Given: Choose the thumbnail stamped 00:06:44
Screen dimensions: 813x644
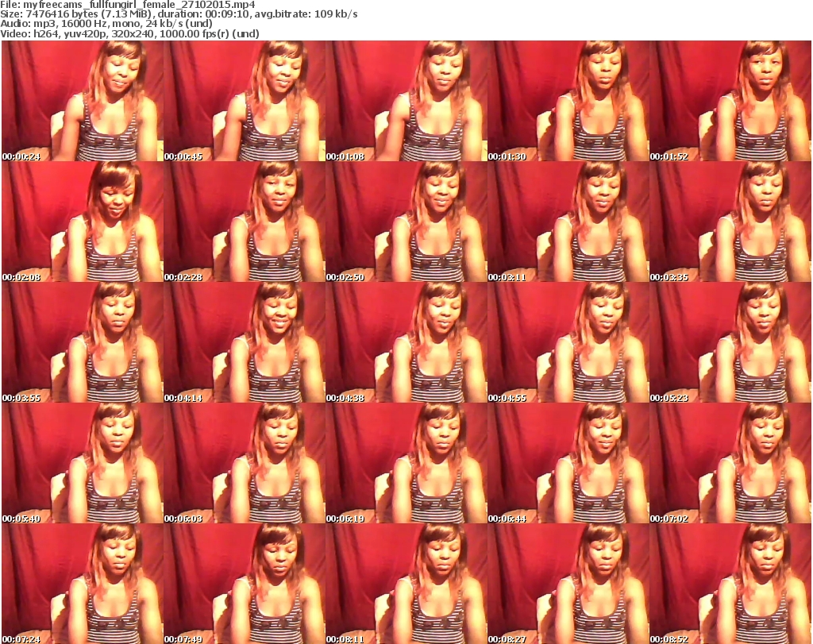Looking at the screenshot, I should click(x=568, y=464).
